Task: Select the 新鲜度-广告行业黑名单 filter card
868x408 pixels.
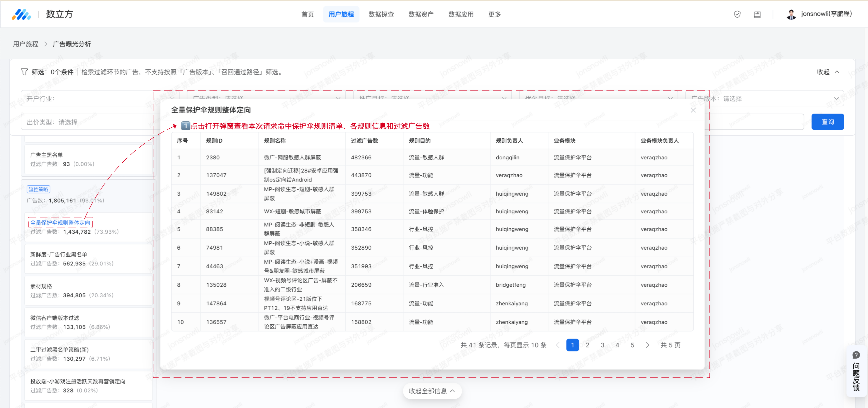Action: (x=88, y=259)
